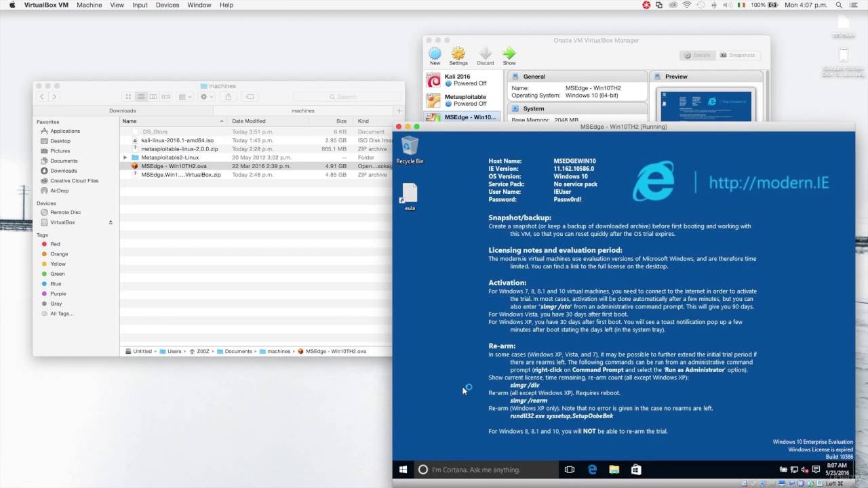This screenshot has width=868, height=488.
Task: Open the Apple menu
Action: coord(12,5)
